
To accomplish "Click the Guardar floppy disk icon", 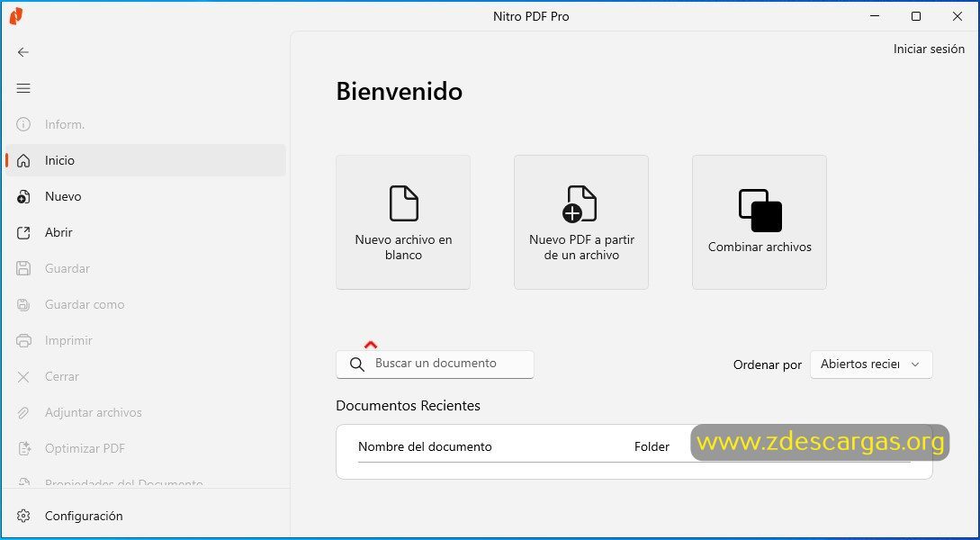I will click(x=23, y=269).
